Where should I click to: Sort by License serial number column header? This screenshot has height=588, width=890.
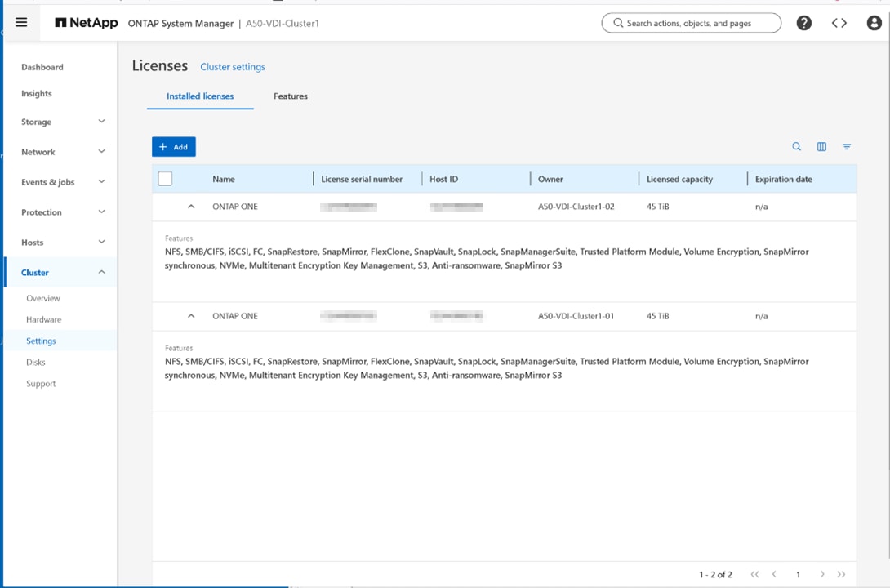tap(362, 179)
